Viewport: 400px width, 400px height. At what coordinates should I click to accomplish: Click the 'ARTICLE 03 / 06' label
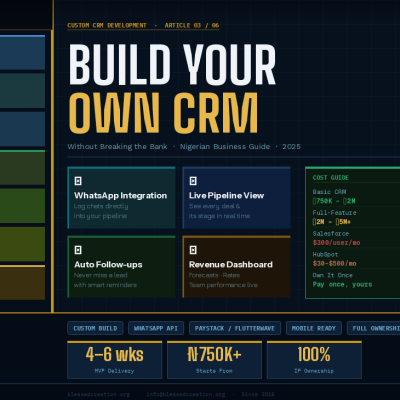[x=192, y=25]
